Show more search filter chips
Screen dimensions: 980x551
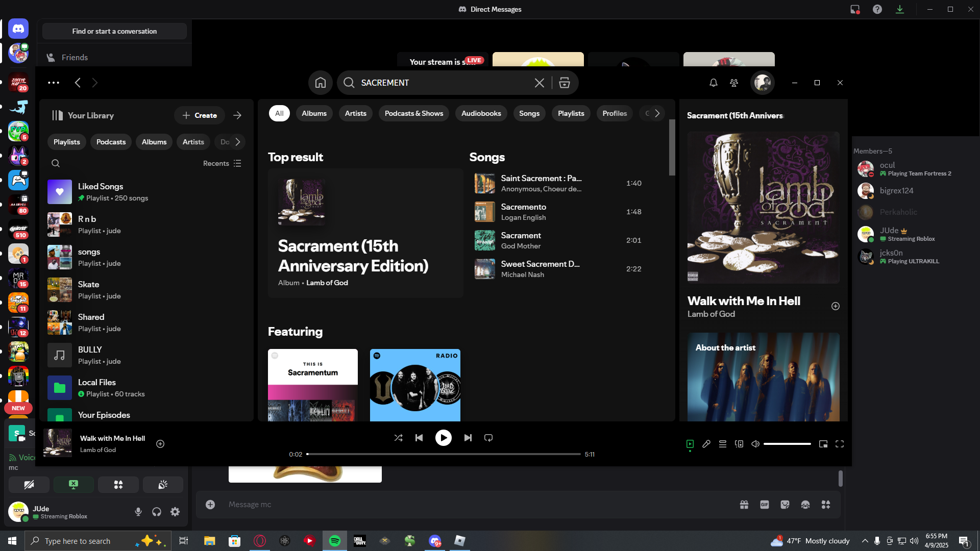tap(657, 113)
